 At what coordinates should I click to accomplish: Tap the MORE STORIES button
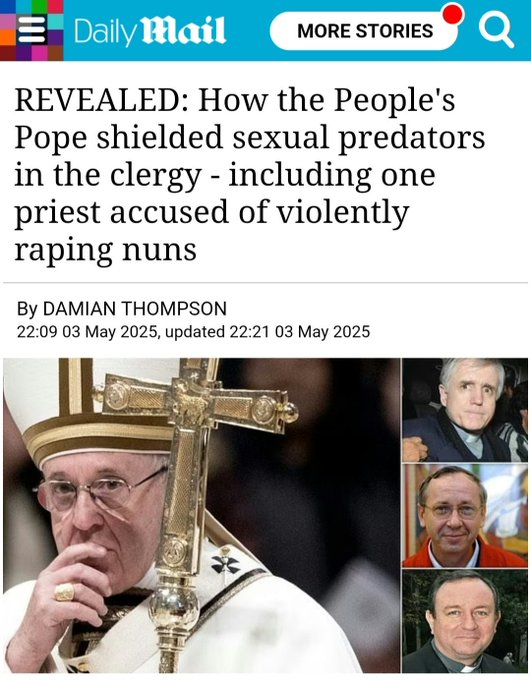364,31
